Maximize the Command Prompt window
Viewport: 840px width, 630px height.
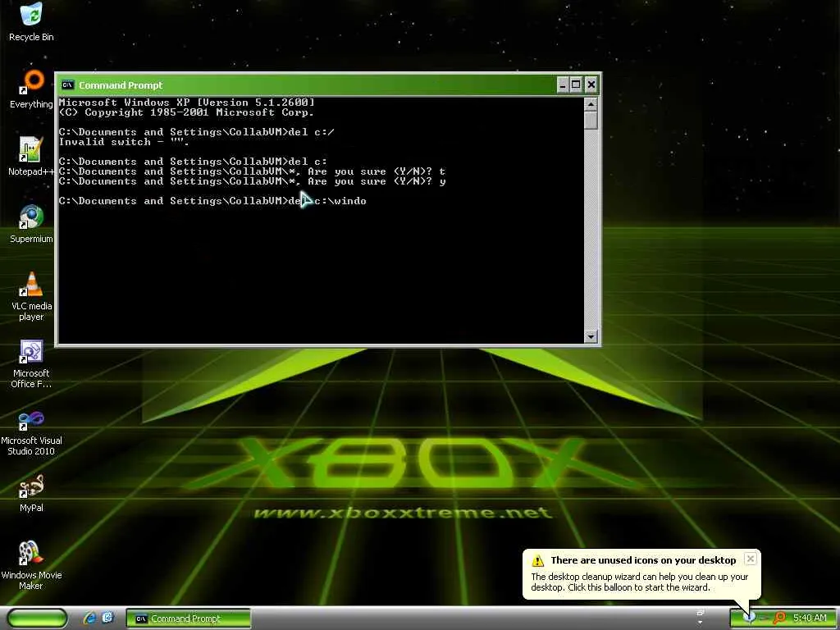coord(576,84)
